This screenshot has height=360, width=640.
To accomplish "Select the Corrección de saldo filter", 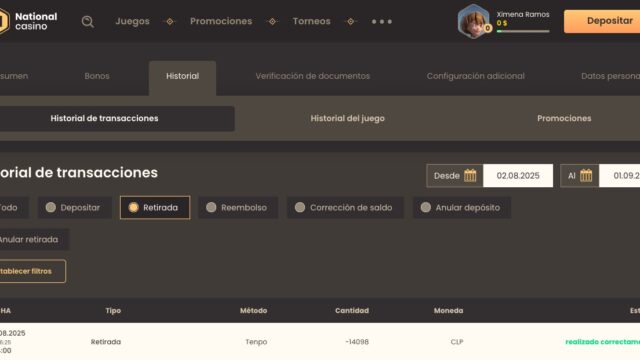I will point(345,208).
